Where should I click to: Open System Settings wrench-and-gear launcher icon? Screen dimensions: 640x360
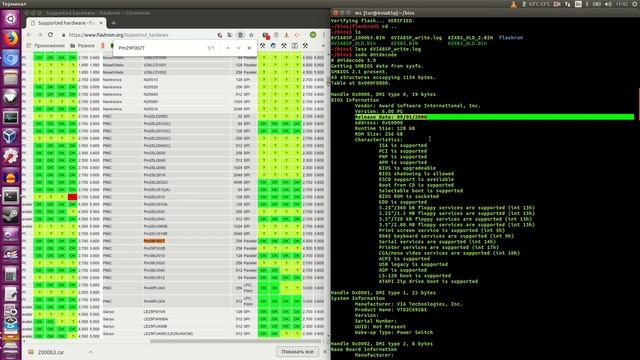point(10,156)
